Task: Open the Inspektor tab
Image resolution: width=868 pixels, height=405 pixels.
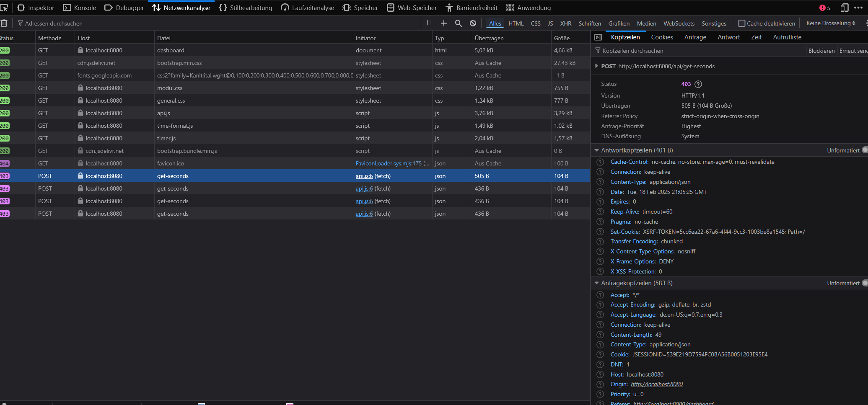Action: click(x=36, y=8)
